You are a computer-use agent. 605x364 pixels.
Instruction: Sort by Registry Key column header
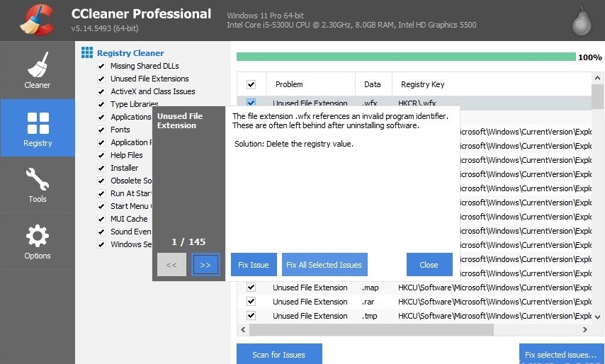pyautogui.click(x=422, y=84)
